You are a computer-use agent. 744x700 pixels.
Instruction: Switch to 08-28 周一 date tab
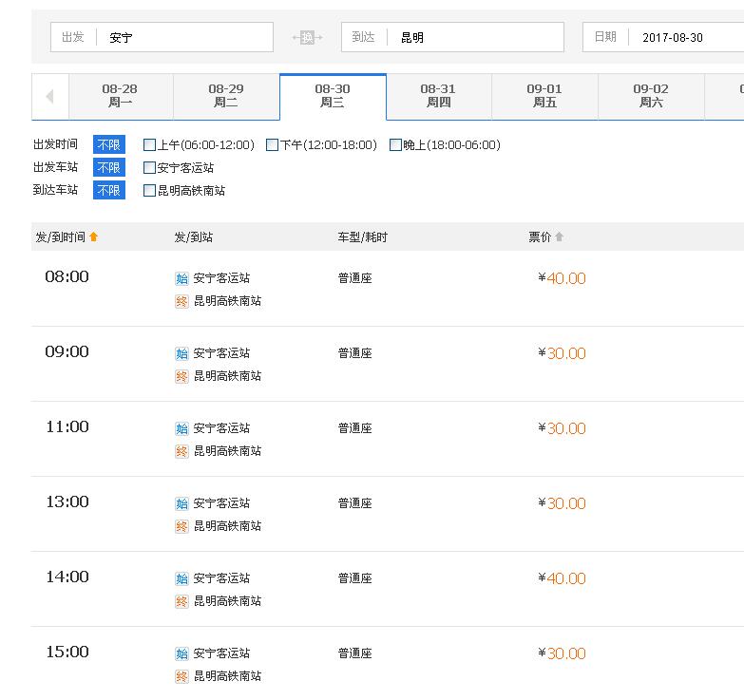[121, 96]
